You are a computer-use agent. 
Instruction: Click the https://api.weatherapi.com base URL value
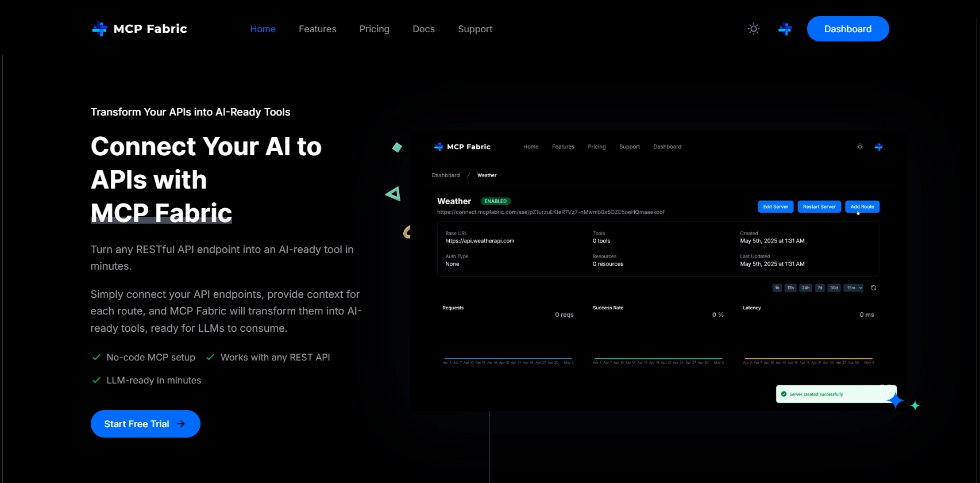(480, 241)
